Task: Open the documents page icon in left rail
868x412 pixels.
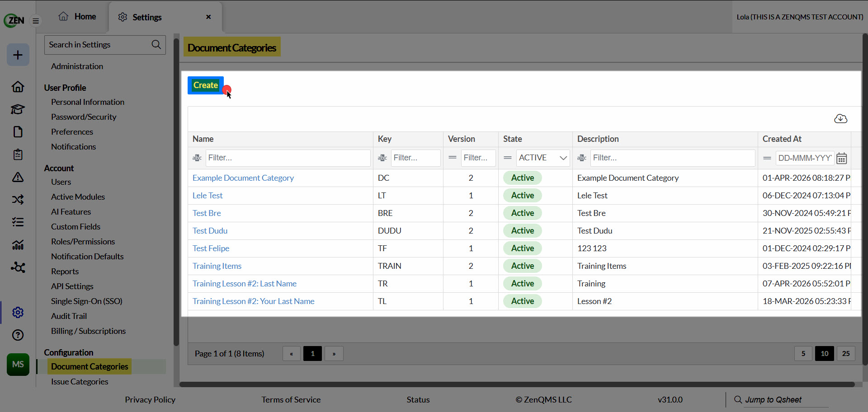Action: tap(18, 132)
